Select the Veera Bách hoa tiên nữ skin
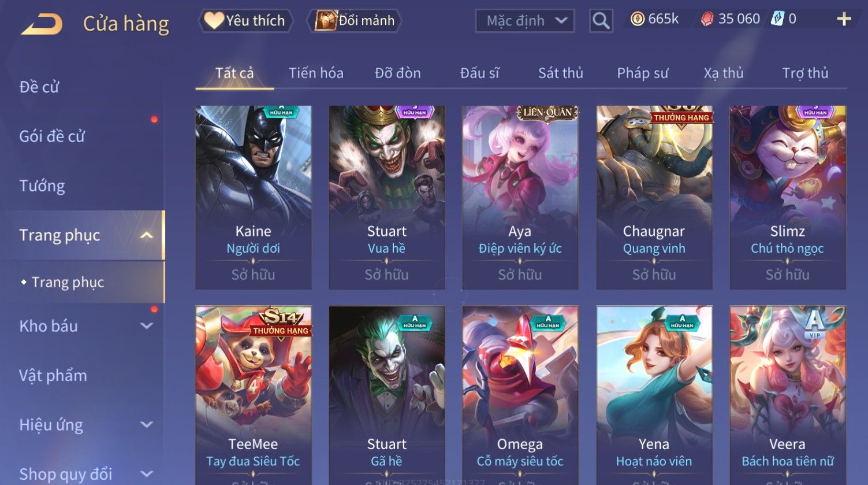This screenshot has width=868, height=485. pyautogui.click(x=788, y=395)
